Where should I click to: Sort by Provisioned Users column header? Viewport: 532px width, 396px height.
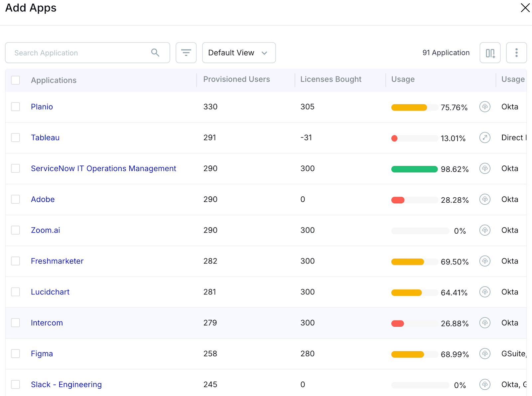click(236, 79)
